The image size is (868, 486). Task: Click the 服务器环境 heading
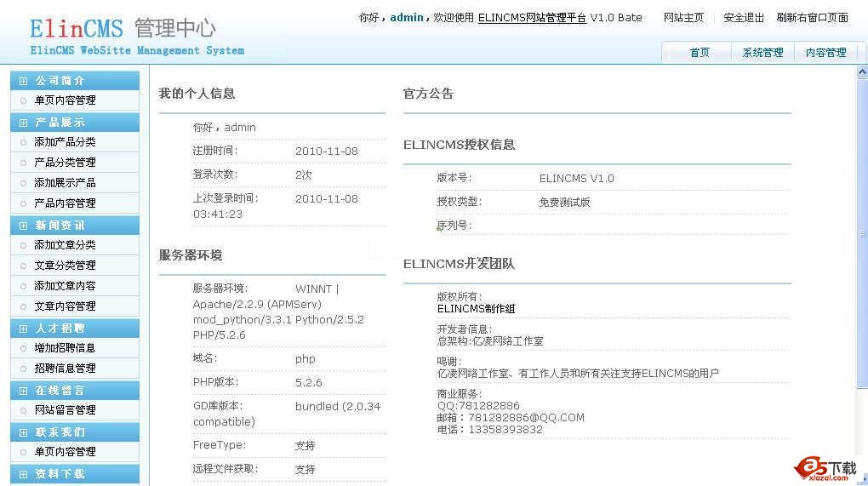tap(191, 255)
